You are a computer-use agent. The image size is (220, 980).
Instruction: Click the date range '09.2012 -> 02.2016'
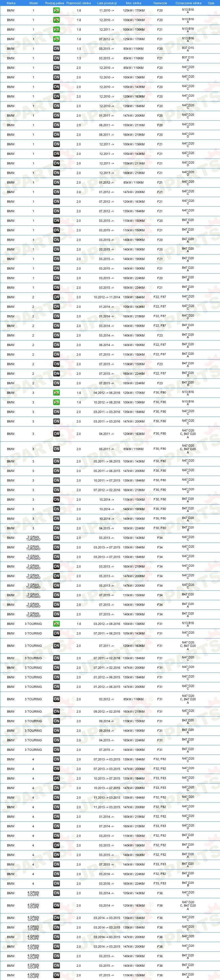(x=107, y=712)
